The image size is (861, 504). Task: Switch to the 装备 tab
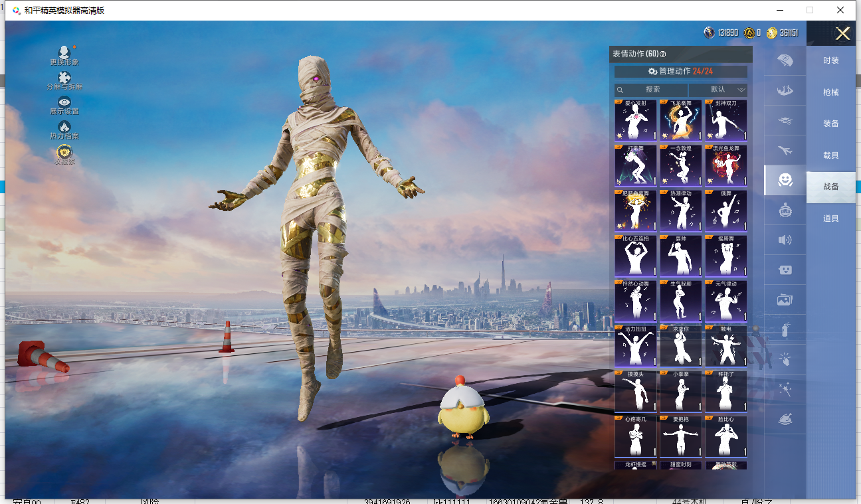[831, 124]
